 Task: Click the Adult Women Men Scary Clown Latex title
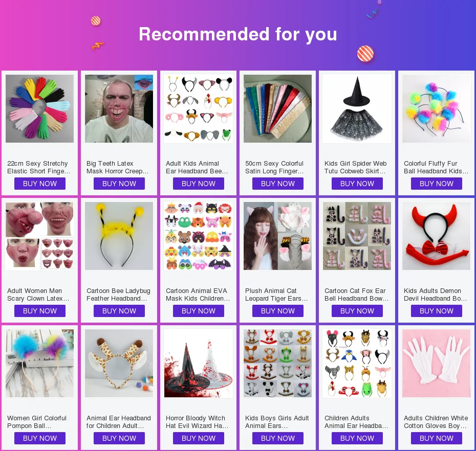point(38,295)
